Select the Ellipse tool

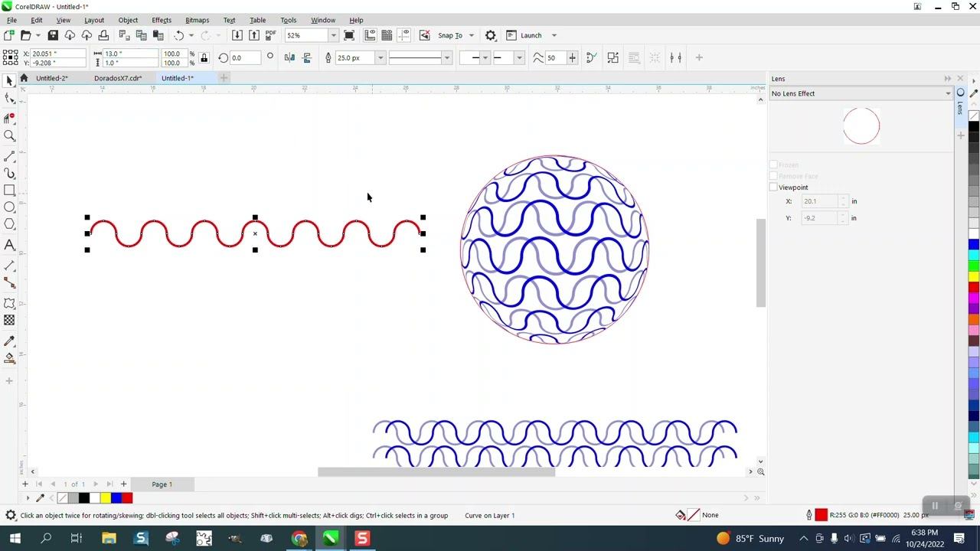pos(9,207)
